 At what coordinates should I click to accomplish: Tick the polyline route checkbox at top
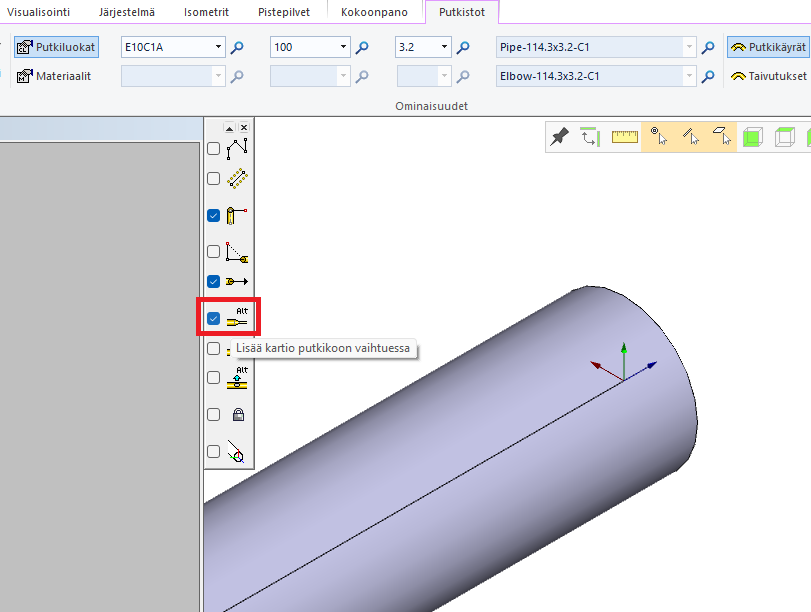[213, 148]
